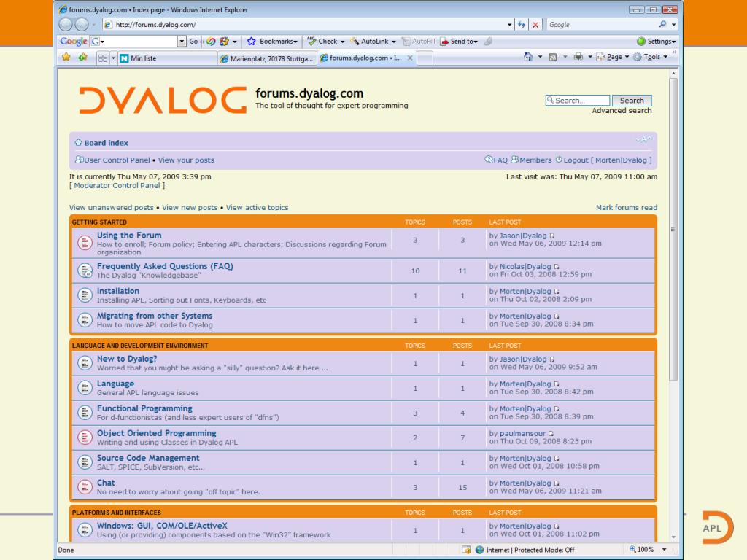Click the RSS feeds icon

(x=553, y=57)
